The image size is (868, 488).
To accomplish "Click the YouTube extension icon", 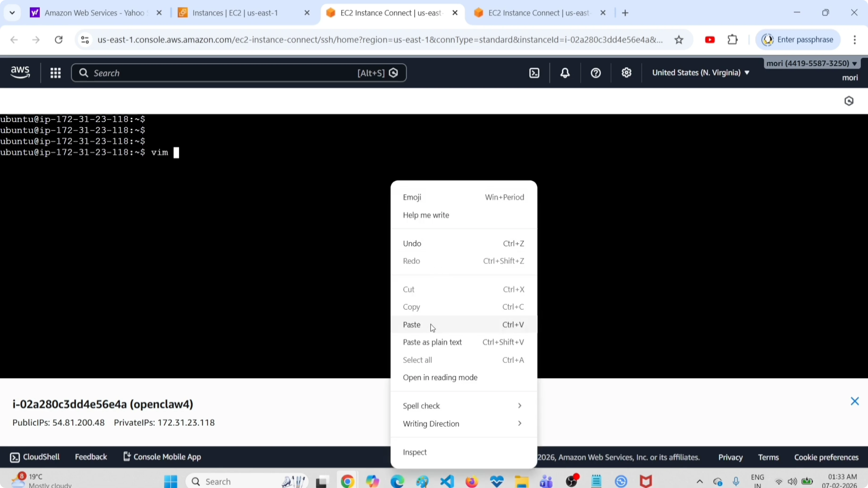I will [x=710, y=40].
